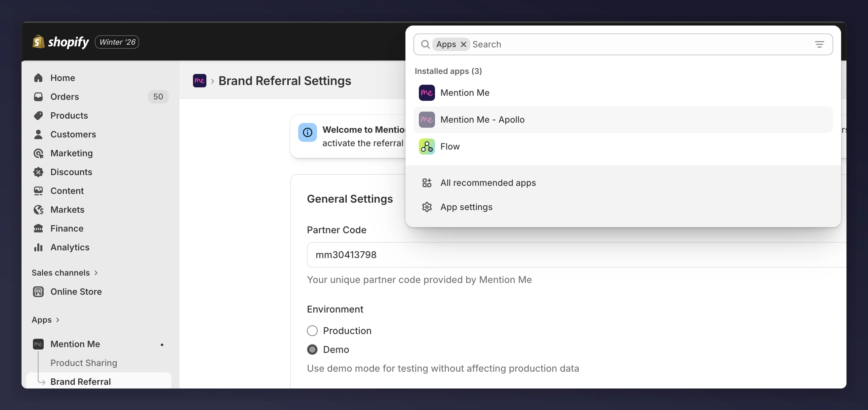Image resolution: width=868 pixels, height=410 pixels.
Task: Open Products in the sidebar
Action: coord(99,116)
